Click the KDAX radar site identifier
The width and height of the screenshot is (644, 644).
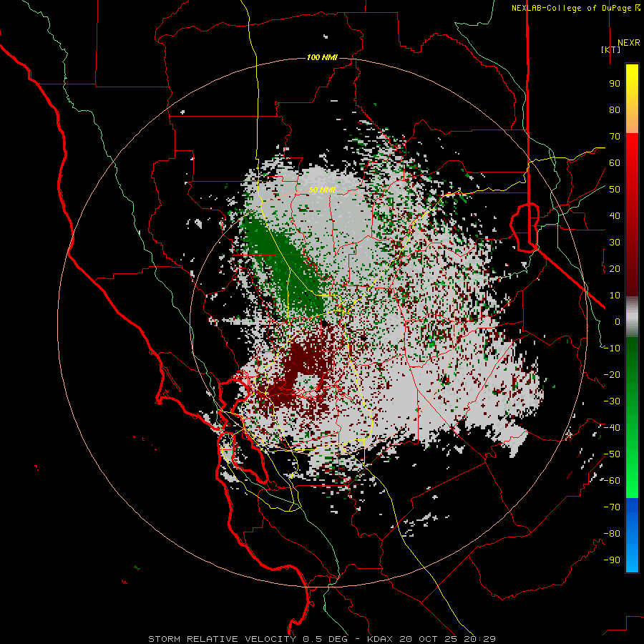pyautogui.click(x=381, y=639)
